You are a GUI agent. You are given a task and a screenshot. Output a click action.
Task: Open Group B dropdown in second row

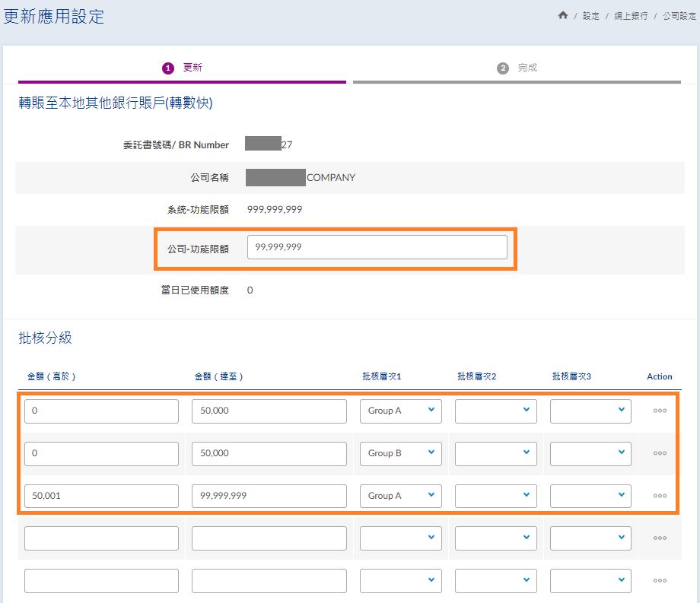tap(400, 453)
